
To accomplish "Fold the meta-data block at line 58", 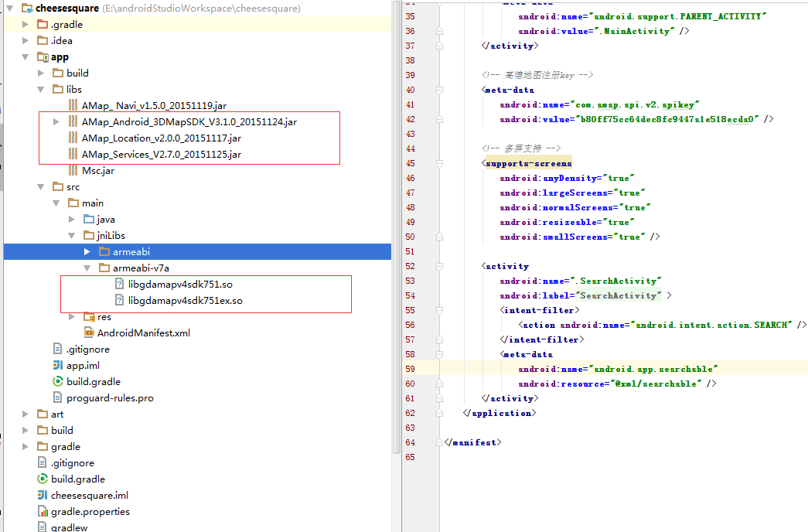I will 439,355.
